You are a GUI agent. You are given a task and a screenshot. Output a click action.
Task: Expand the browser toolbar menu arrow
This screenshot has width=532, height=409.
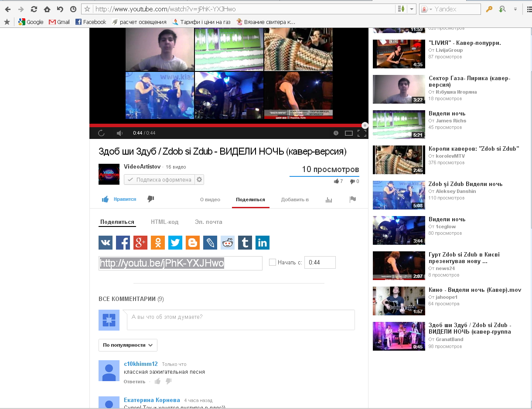515,9
